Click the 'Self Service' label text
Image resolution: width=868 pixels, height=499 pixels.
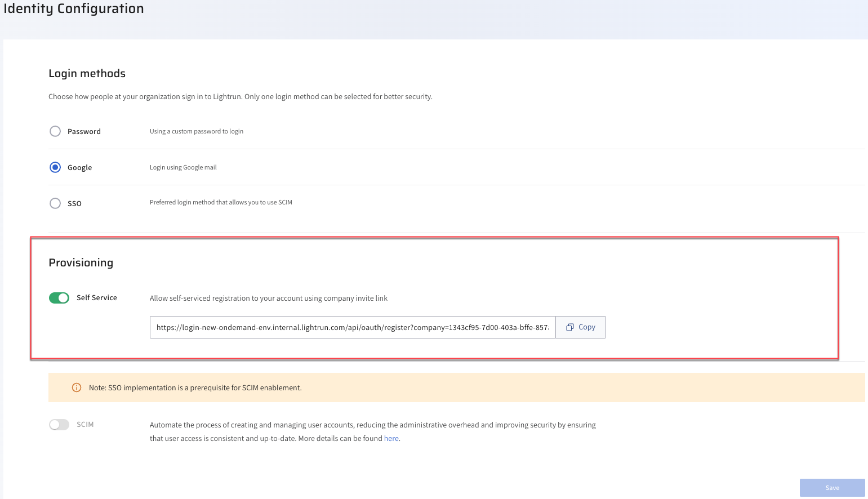point(97,298)
